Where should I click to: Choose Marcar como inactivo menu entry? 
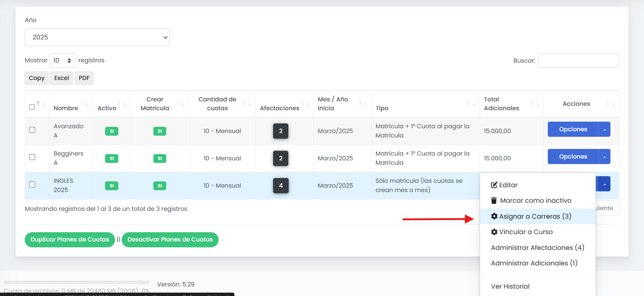[x=538, y=201]
